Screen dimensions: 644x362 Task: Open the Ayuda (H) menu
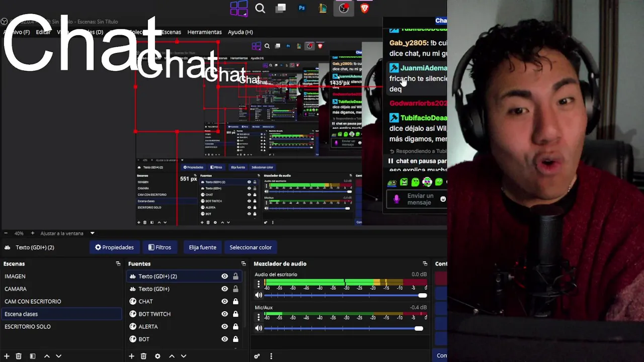tap(240, 32)
